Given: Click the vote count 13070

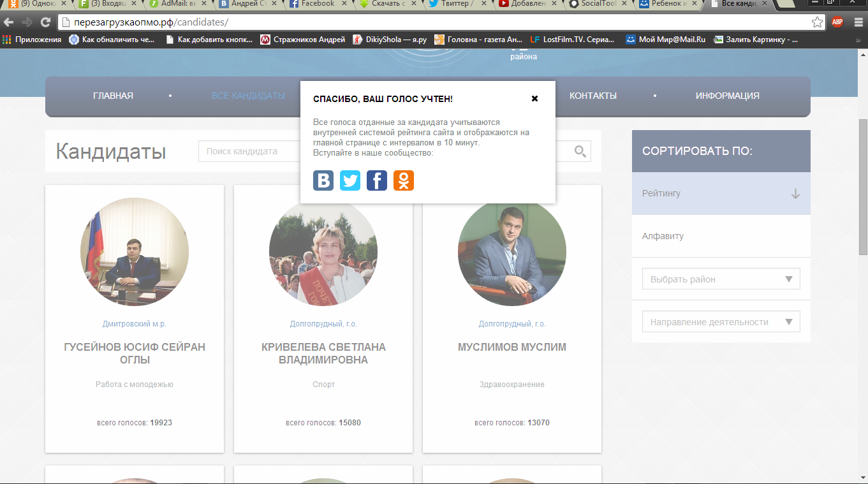Looking at the screenshot, I should click(538, 423).
